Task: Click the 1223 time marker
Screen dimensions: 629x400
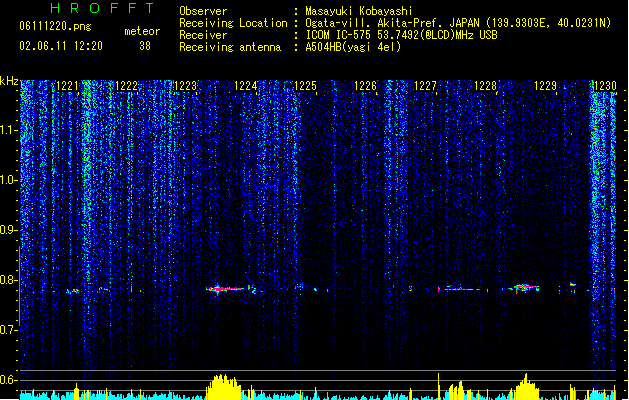Action: click(186, 86)
